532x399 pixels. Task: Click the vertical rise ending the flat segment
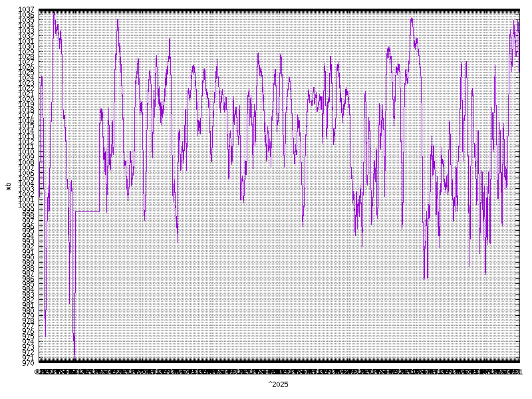tap(100, 160)
